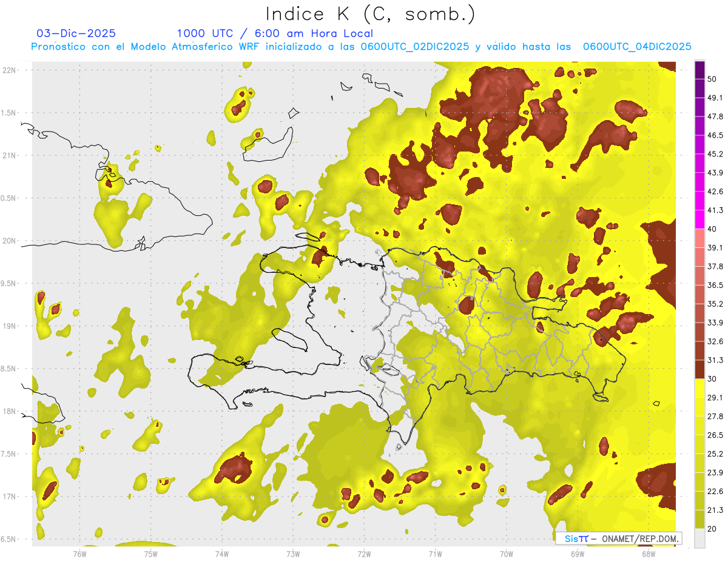Select the '17N' latitude axis label
Image resolution: width=728 pixels, height=562 pixels.
tap(10, 497)
